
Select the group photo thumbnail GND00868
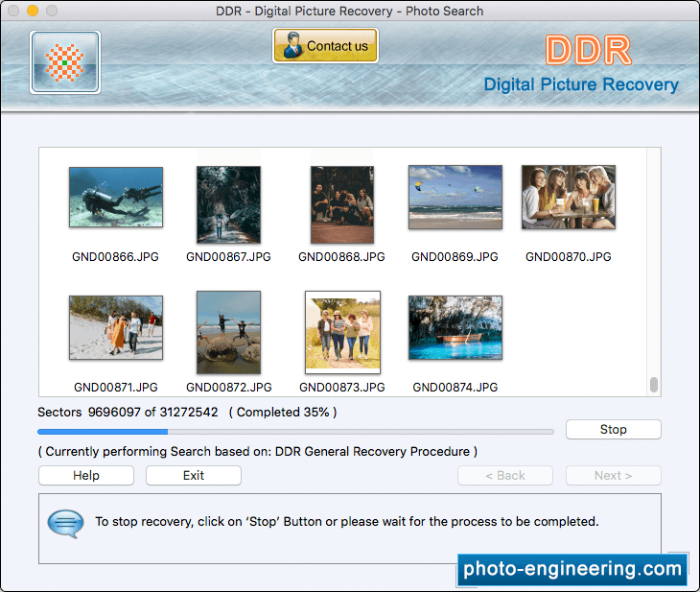pos(342,204)
